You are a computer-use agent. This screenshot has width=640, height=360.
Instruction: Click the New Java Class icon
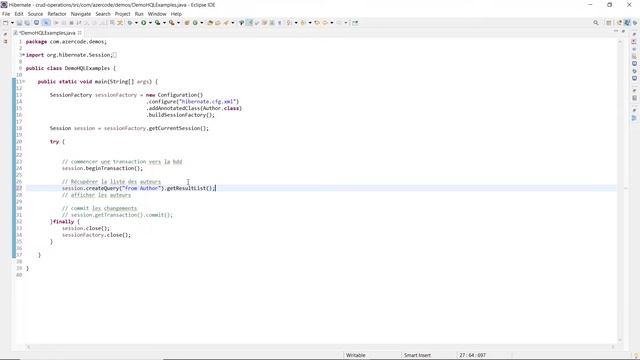tap(195, 23)
